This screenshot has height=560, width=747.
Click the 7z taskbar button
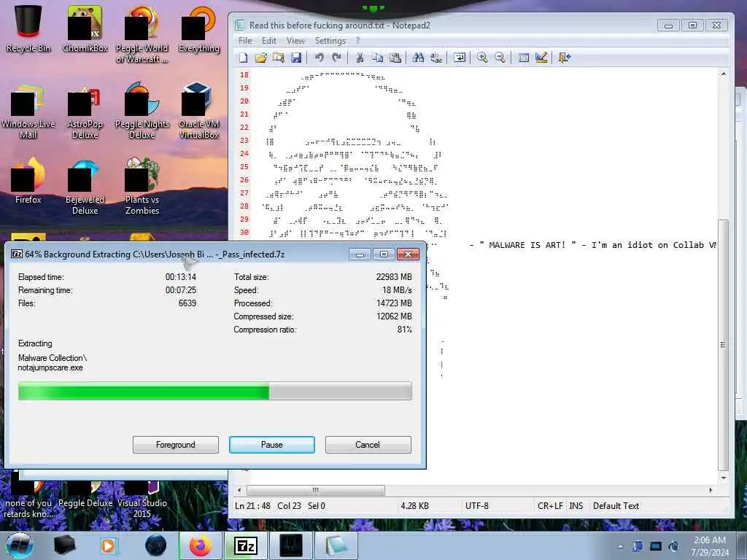(246, 545)
